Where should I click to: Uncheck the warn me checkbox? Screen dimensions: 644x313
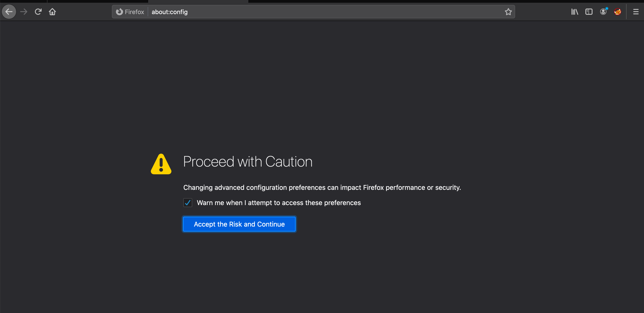coord(188,203)
